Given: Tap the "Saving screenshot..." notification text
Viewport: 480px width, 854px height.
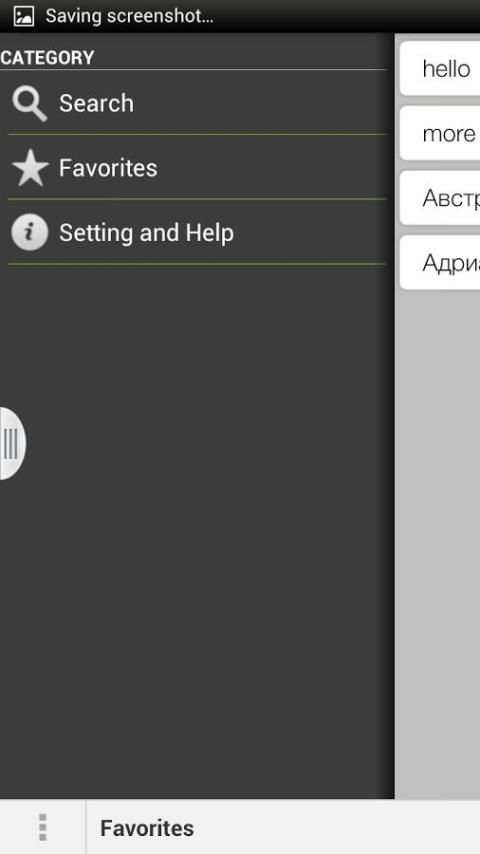Looking at the screenshot, I should [x=130, y=16].
